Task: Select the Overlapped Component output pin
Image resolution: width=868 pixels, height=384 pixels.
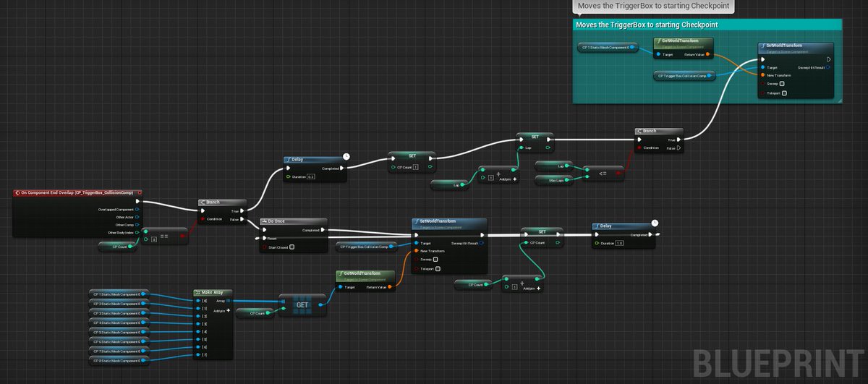Action: tap(137, 210)
